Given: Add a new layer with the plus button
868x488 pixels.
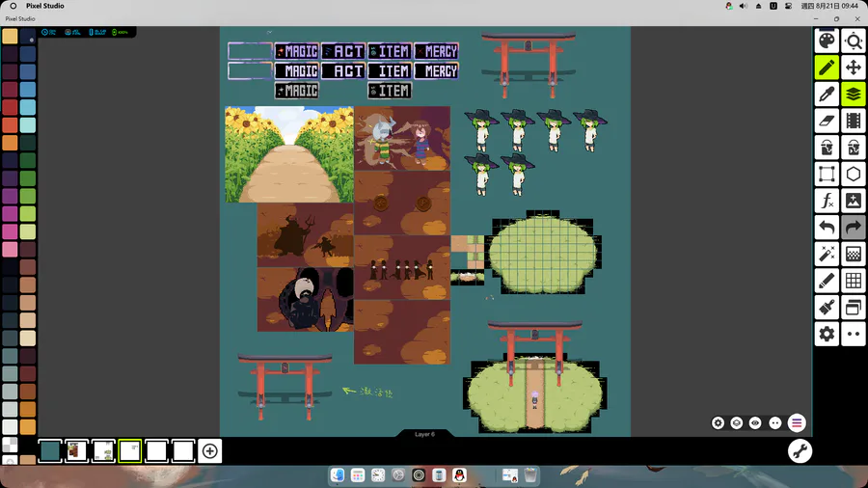Looking at the screenshot, I should [210, 451].
